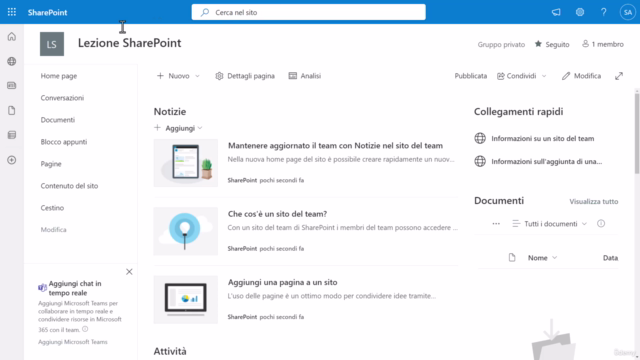Go to Home via house icon in app bar
Screen dimensions: 640x360
click(12, 37)
